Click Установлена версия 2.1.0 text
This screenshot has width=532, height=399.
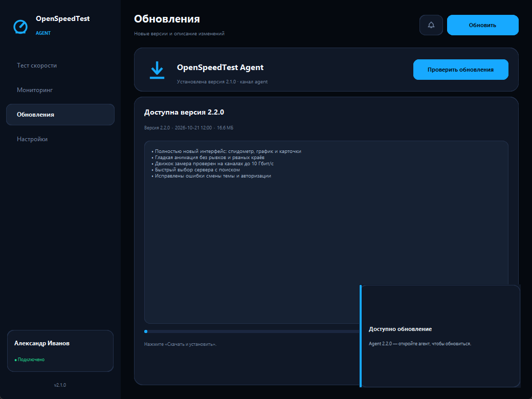click(x=222, y=82)
